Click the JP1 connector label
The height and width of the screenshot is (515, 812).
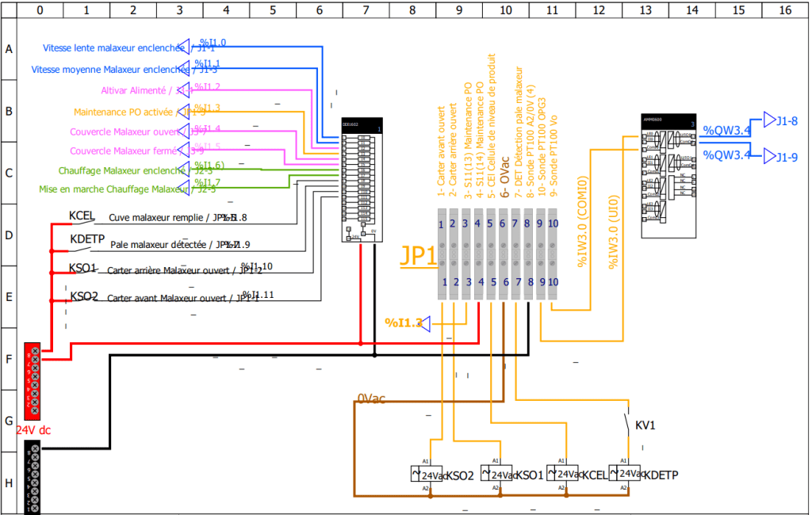pyautogui.click(x=418, y=257)
